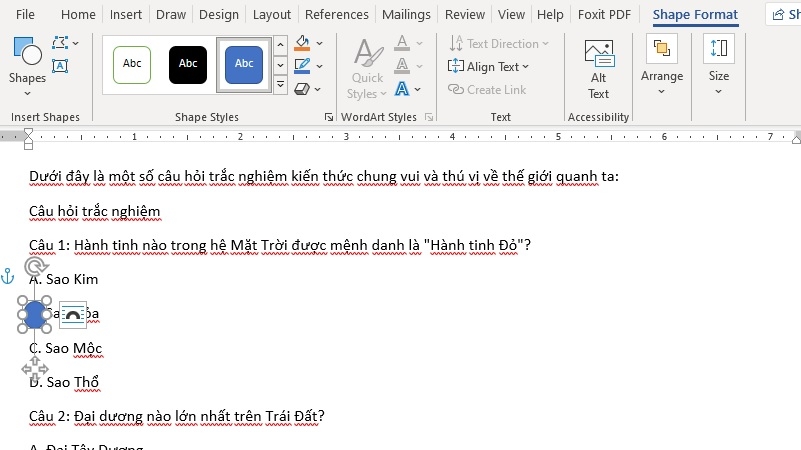Click the Create Link button
The height and width of the screenshot is (450, 801).
[x=487, y=89]
